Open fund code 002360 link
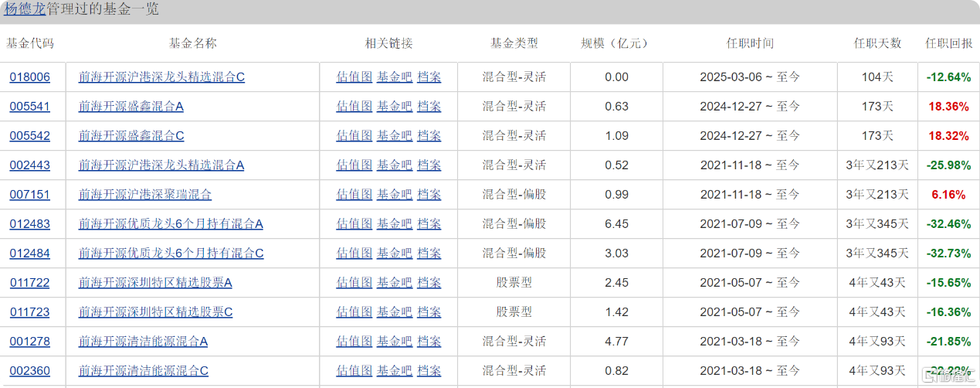Viewport: 980px width, 388px height. 30,371
